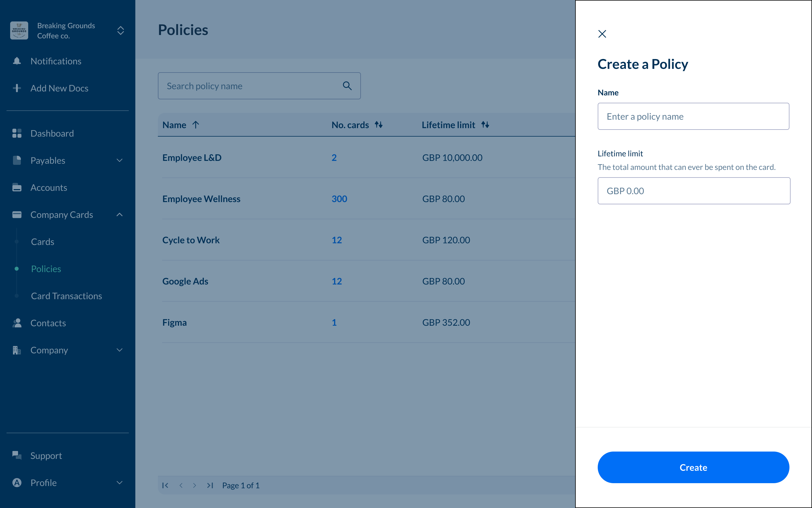Click the GBP 10,000.00 lifetime limit value
Screen dimensions: 812x508
pos(452,157)
